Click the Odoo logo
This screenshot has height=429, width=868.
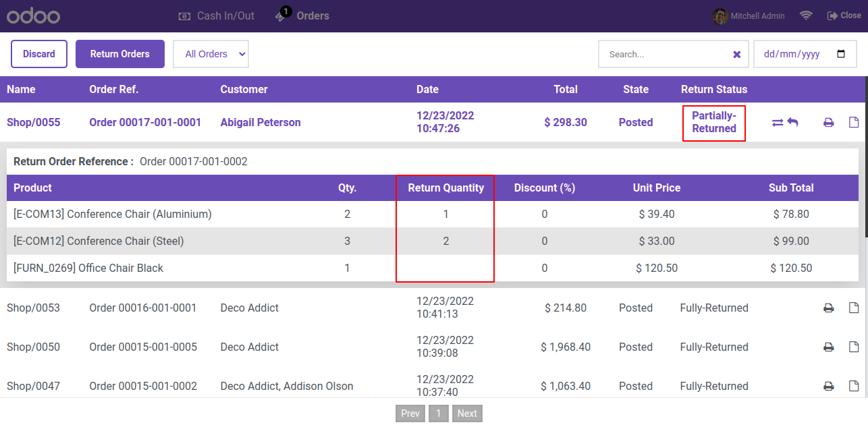(x=33, y=16)
